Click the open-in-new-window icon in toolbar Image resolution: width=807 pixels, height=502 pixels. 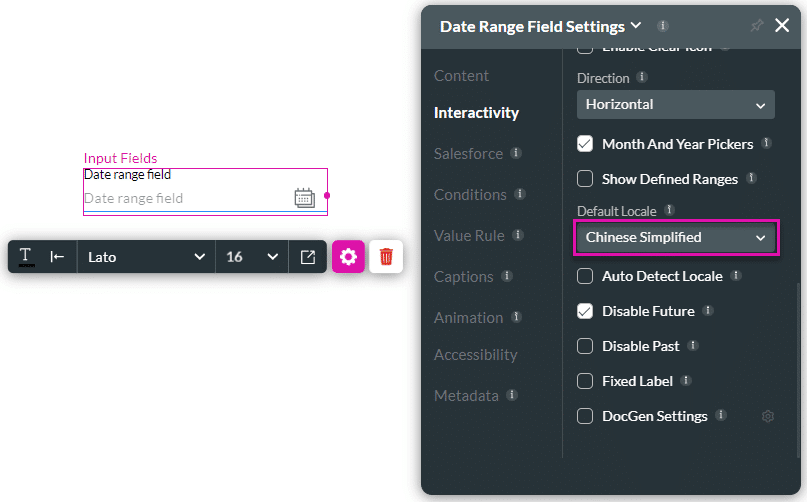308,257
